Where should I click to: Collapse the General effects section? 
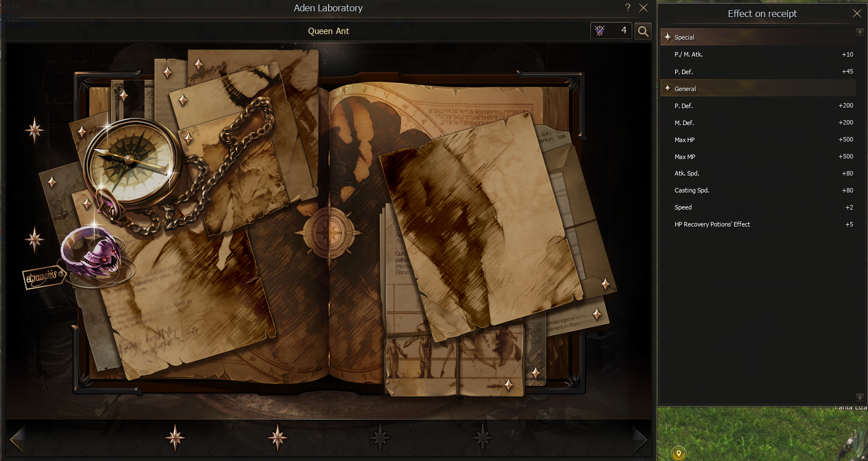[x=758, y=88]
